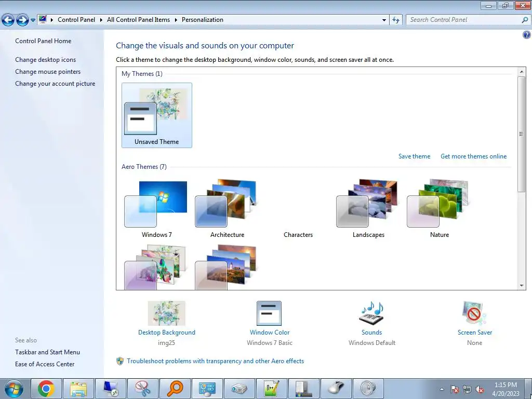Image resolution: width=532 pixels, height=399 pixels.
Task: Click the Control Panel breadcrumb
Action: pos(76,20)
